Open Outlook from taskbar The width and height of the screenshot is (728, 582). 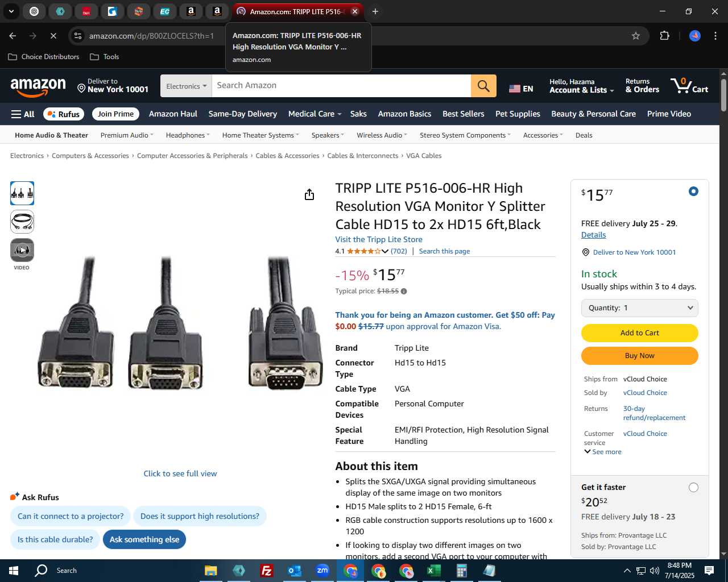tap(294, 571)
